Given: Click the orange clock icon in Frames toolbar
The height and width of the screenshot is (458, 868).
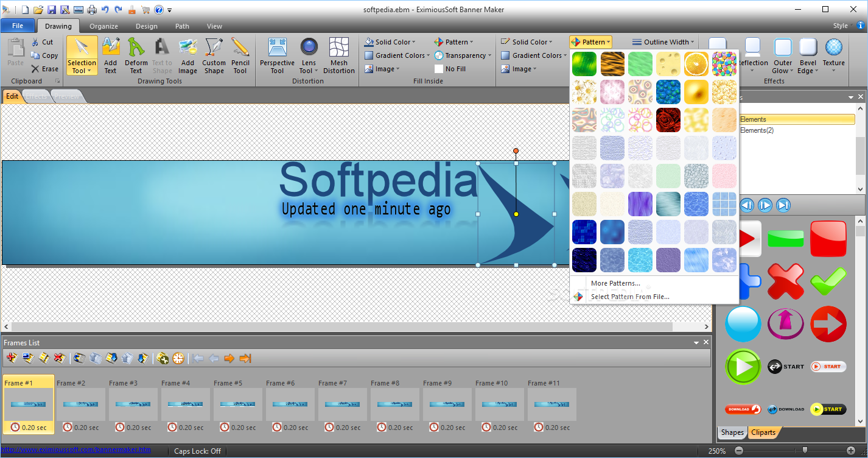Looking at the screenshot, I should [178, 358].
